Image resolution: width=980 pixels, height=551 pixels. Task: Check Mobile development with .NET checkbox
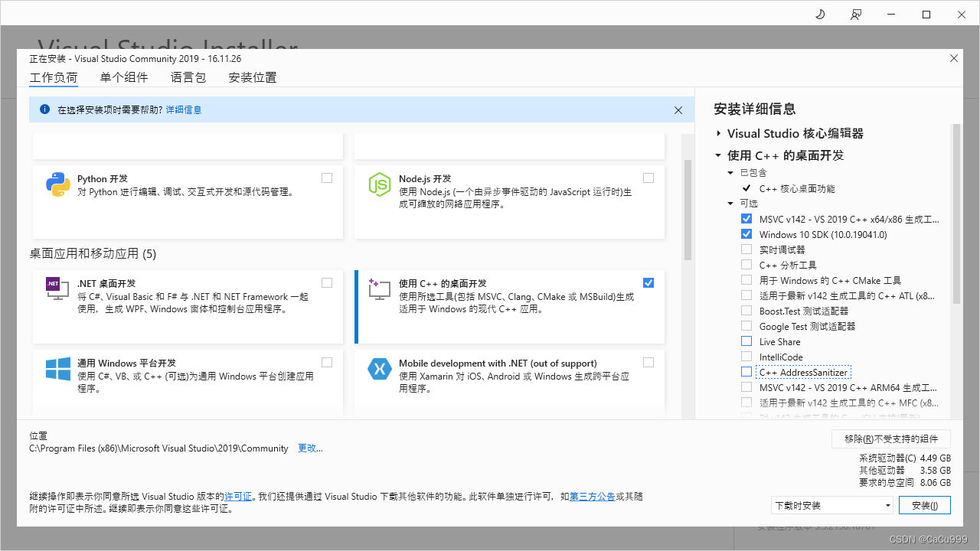click(x=648, y=362)
